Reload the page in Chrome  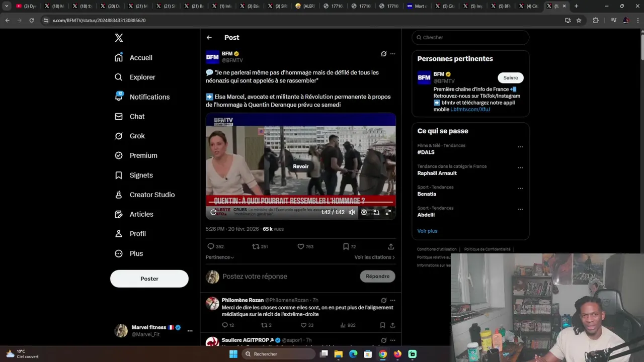[x=31, y=20]
